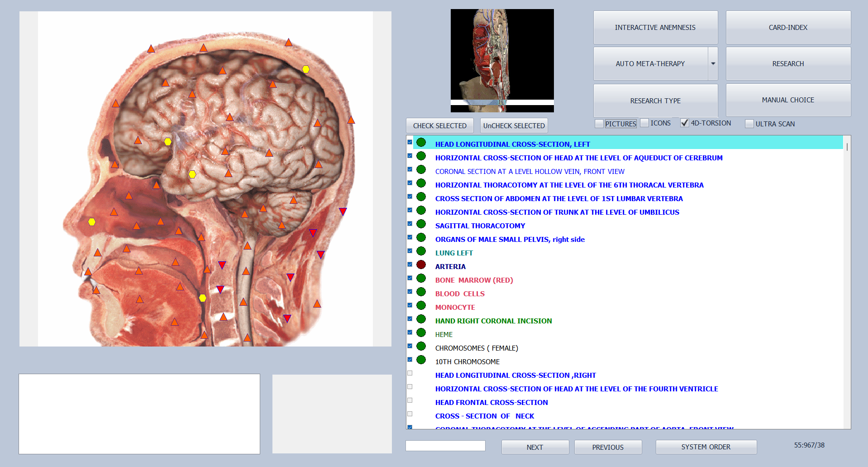Click green circle next to MONOCYTE
This screenshot has width=868, height=467.
pos(421,305)
